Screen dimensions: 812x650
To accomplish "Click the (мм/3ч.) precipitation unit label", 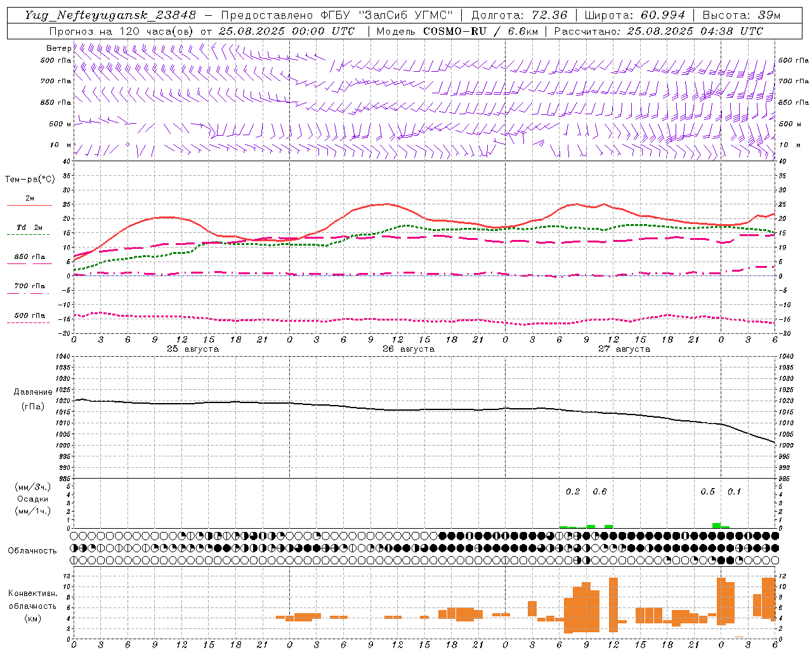I will point(33,487).
